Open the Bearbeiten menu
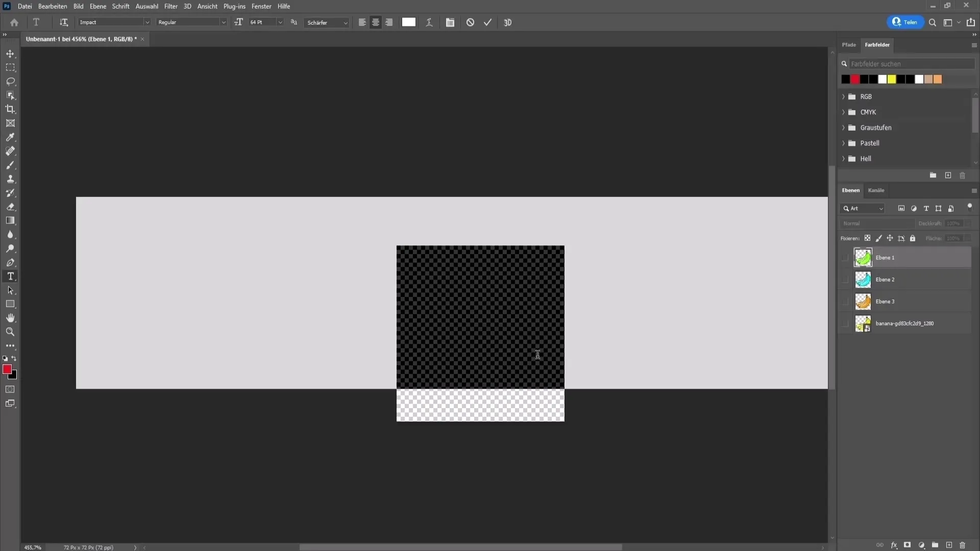 tap(53, 6)
